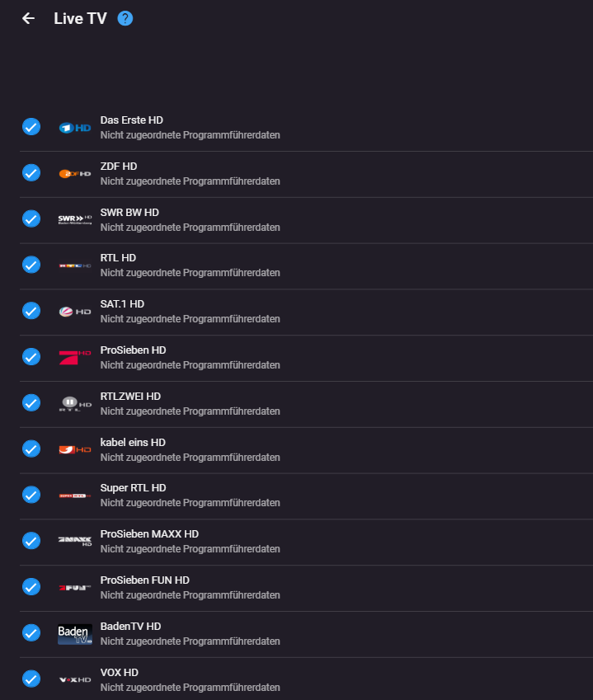Click the ProSieben HD red logo
The width and height of the screenshot is (593, 700).
pos(75,357)
